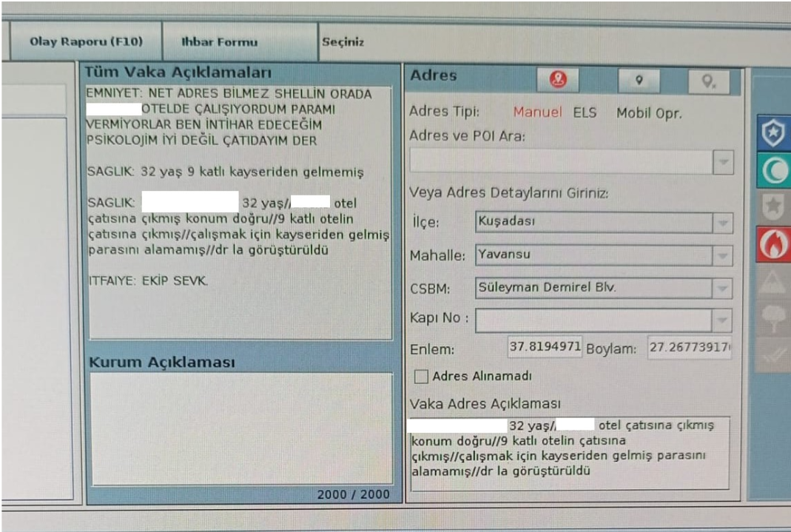Click the gray pin with x button

point(708,81)
